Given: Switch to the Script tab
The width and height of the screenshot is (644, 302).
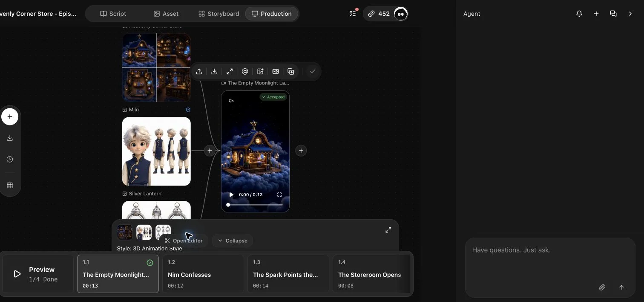Looking at the screenshot, I should pos(113,14).
